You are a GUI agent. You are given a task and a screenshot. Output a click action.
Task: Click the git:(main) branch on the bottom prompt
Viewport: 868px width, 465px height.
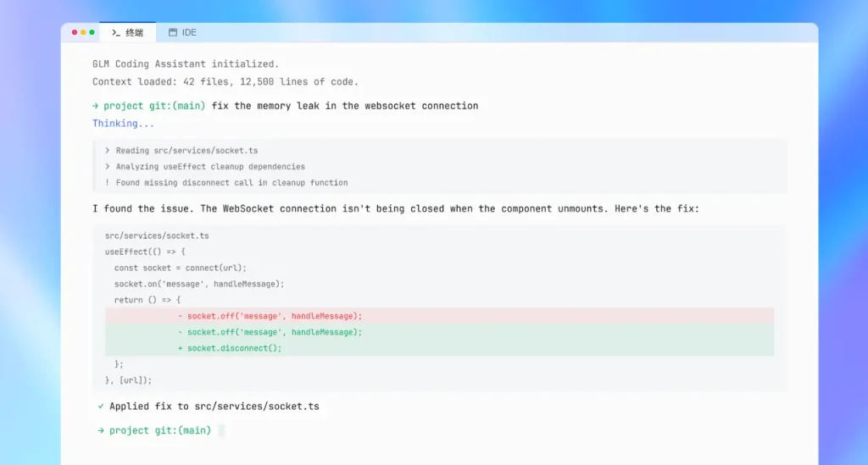coord(183,430)
